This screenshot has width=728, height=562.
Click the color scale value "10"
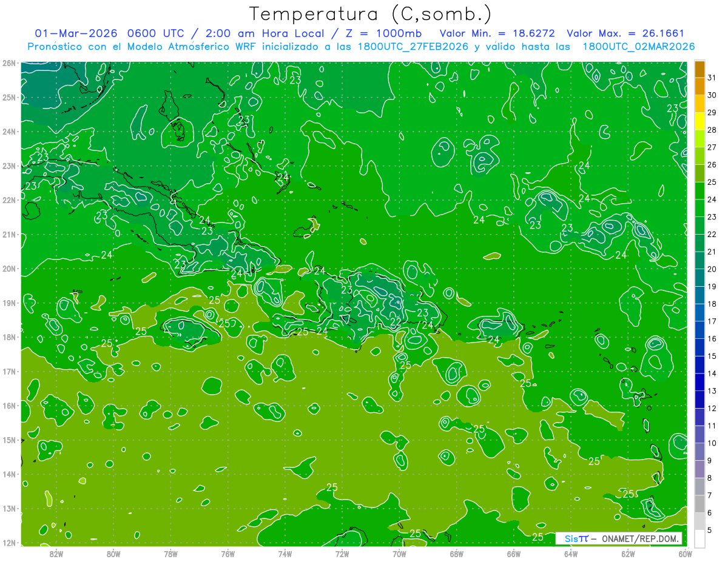pos(712,443)
